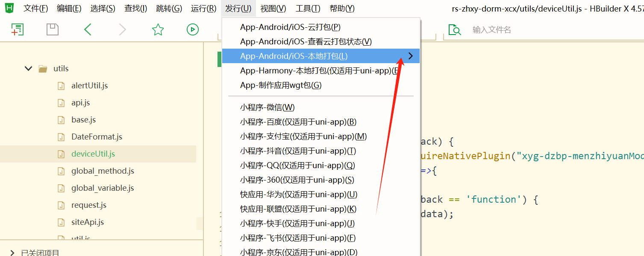The height and width of the screenshot is (256, 644).
Task: Click the save file toolbar icon
Action: [x=52, y=29]
